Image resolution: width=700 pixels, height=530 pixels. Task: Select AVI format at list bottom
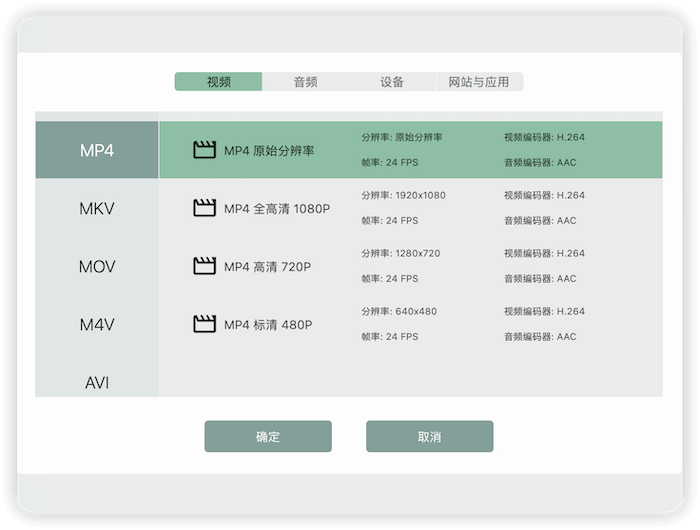97,383
